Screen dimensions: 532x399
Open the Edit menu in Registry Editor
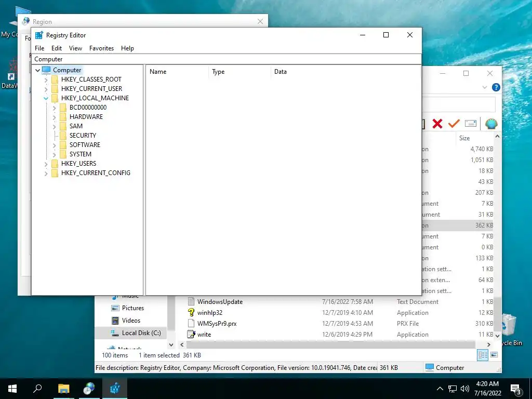(56, 48)
